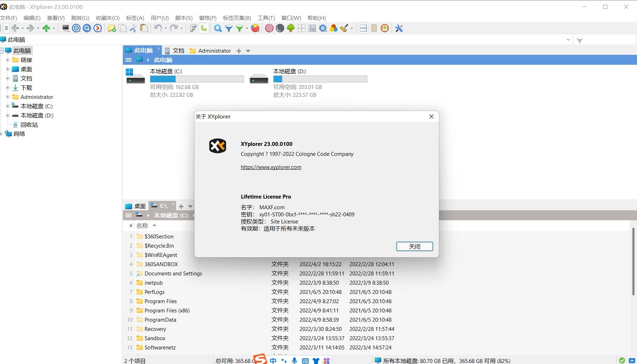Open back history dropdown arrow
637x364 pixels.
pyautogui.click(x=22, y=28)
